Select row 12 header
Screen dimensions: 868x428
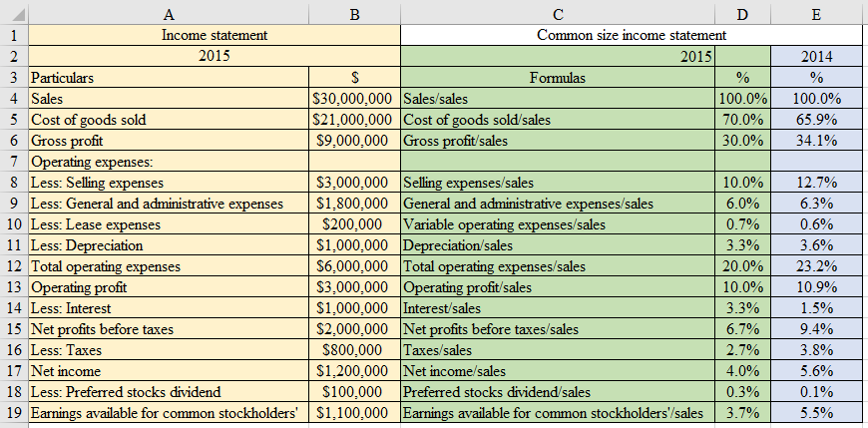coord(13,266)
